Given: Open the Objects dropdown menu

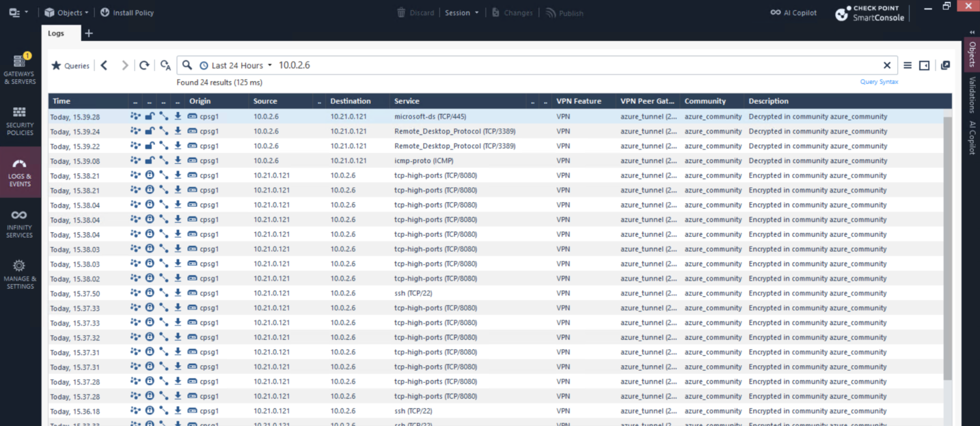Looking at the screenshot, I should (x=67, y=12).
